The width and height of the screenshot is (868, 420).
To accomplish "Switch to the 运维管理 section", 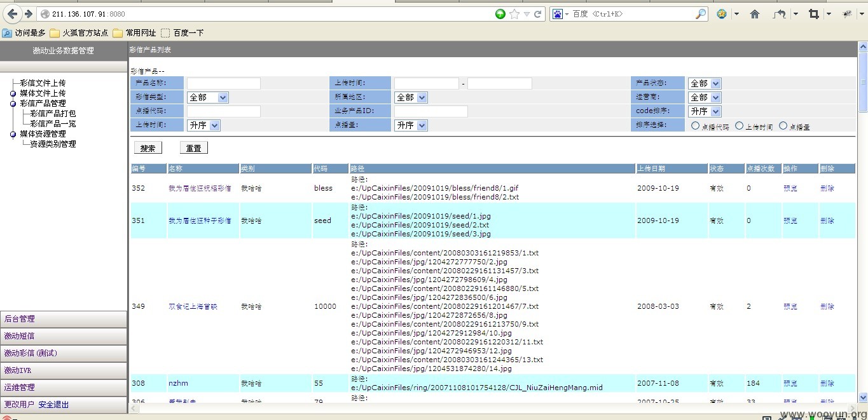I will 64,388.
